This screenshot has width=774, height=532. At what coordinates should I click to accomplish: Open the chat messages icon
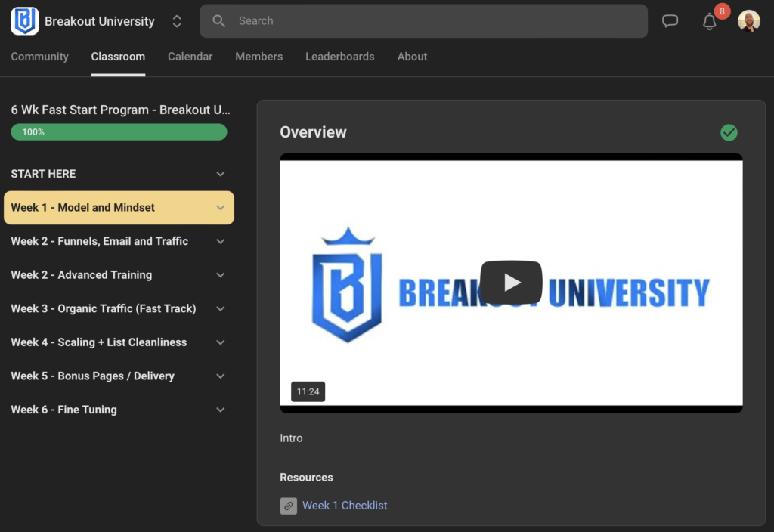click(x=670, y=21)
